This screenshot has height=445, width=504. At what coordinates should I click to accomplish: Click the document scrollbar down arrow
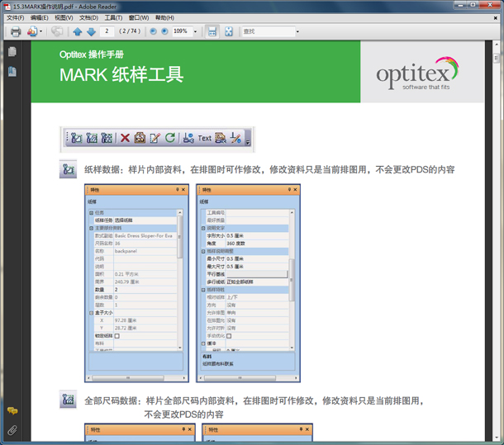[497, 438]
